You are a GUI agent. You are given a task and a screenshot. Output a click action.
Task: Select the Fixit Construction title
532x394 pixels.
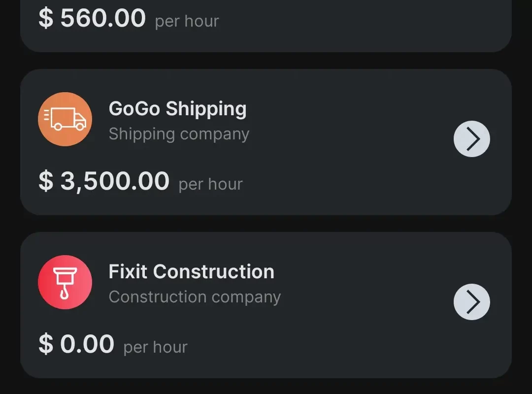(x=191, y=272)
